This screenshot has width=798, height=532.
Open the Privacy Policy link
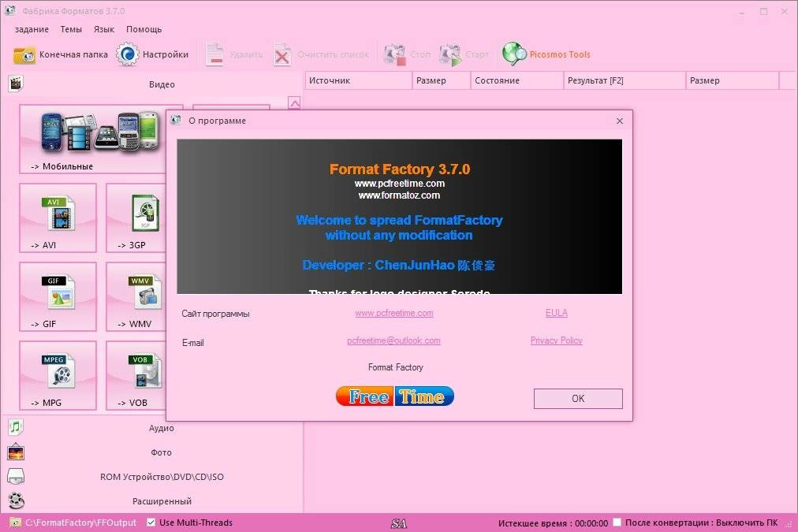(x=556, y=340)
